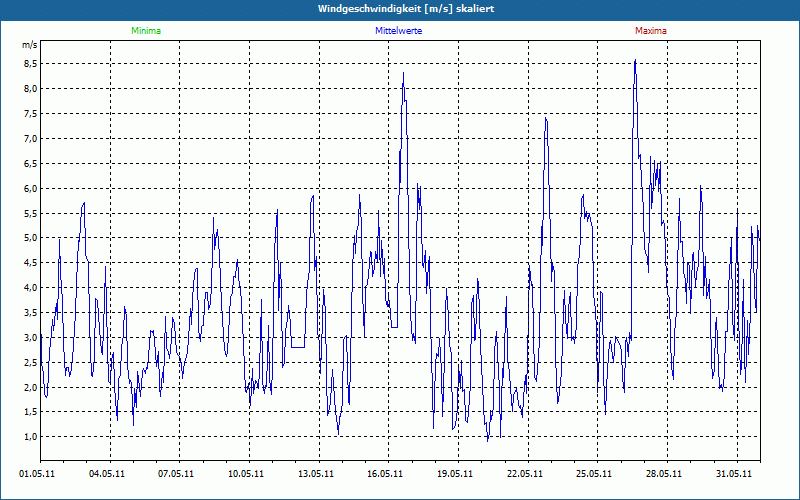Click the Minima legend label

point(146,31)
